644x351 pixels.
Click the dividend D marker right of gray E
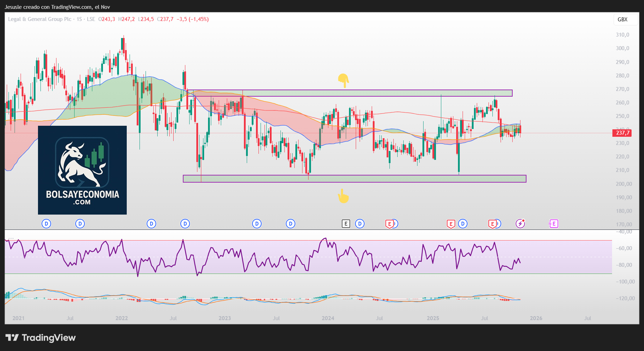(x=360, y=223)
